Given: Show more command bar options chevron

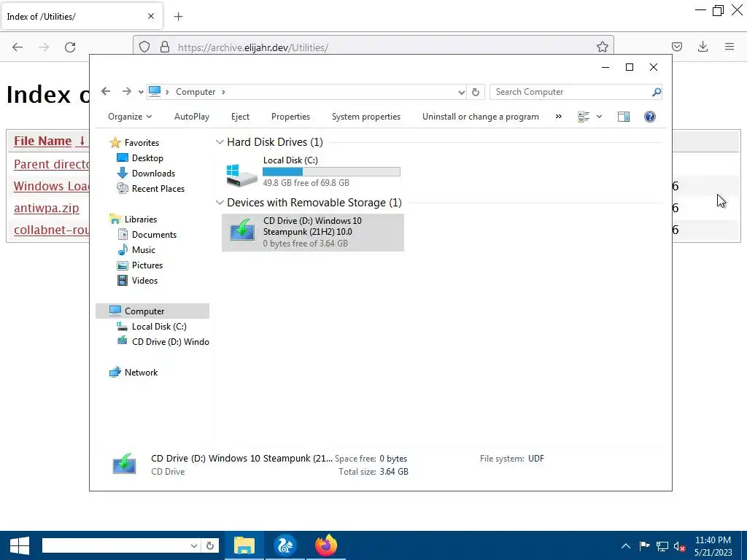Looking at the screenshot, I should coord(558,117).
